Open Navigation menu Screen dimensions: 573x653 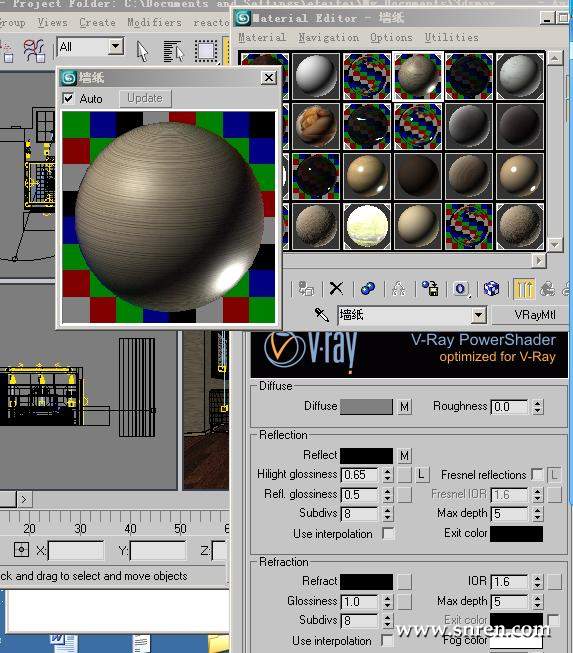point(328,37)
